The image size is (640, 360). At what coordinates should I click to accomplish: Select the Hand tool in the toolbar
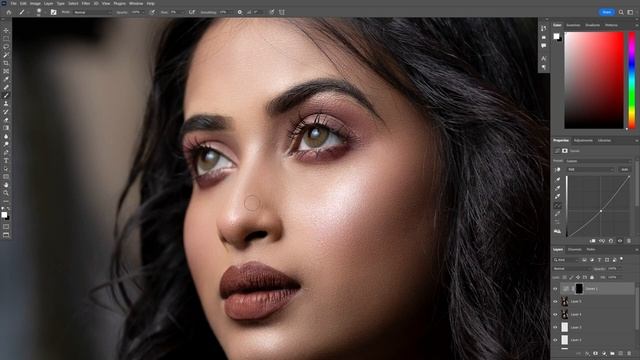click(x=6, y=185)
